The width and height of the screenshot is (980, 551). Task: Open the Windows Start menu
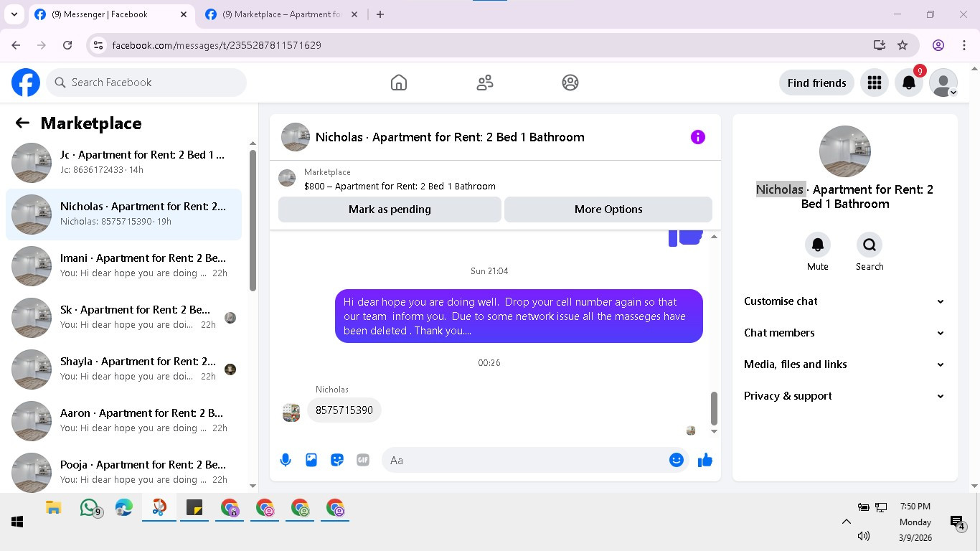pyautogui.click(x=17, y=522)
